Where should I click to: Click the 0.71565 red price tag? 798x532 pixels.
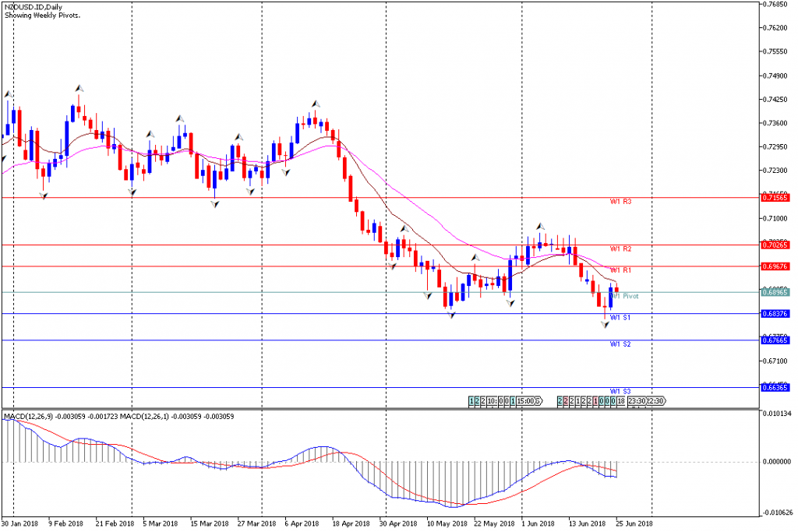[775, 198]
